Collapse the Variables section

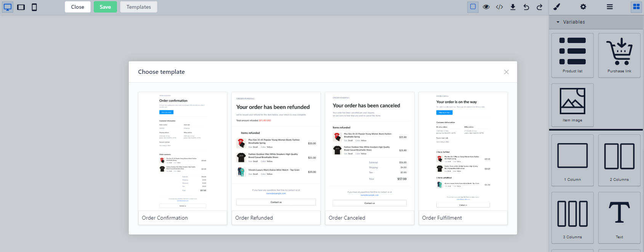[x=596, y=22]
